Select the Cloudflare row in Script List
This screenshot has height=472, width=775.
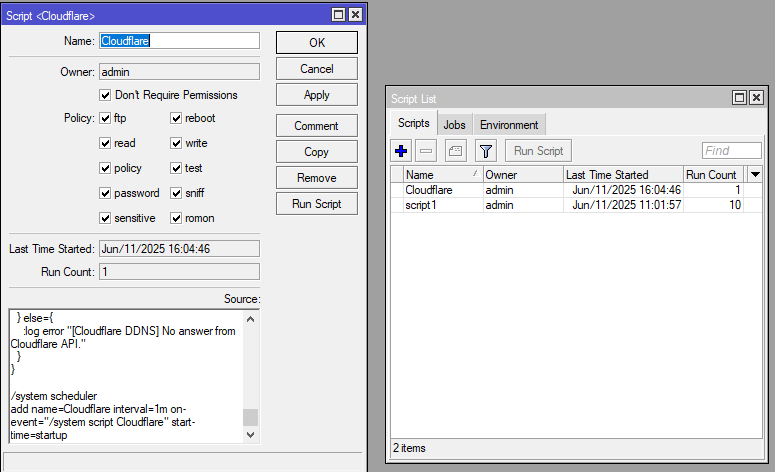576,190
